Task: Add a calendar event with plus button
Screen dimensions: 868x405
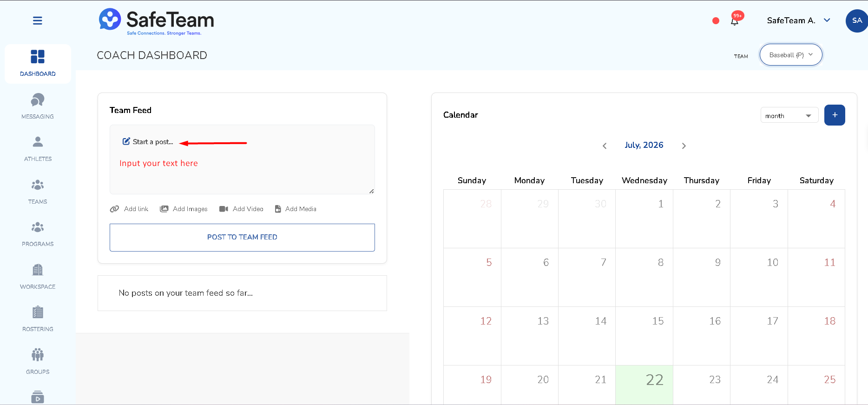Action: coord(835,115)
